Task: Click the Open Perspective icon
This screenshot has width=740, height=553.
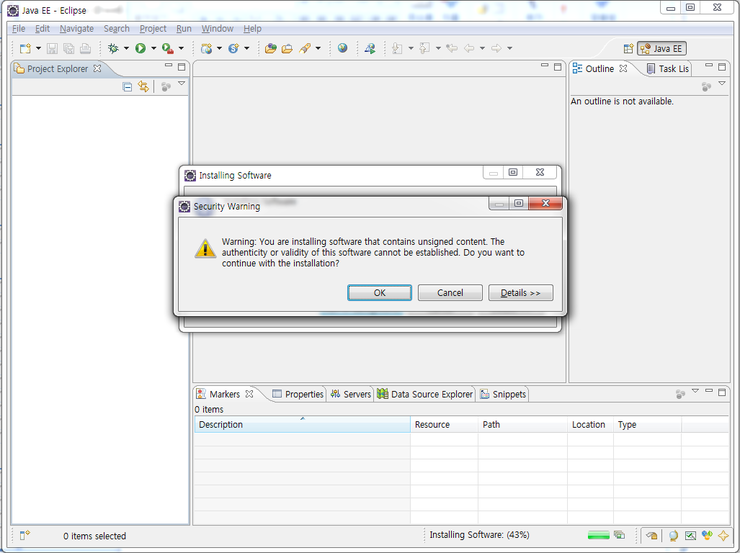Action: 628,49
